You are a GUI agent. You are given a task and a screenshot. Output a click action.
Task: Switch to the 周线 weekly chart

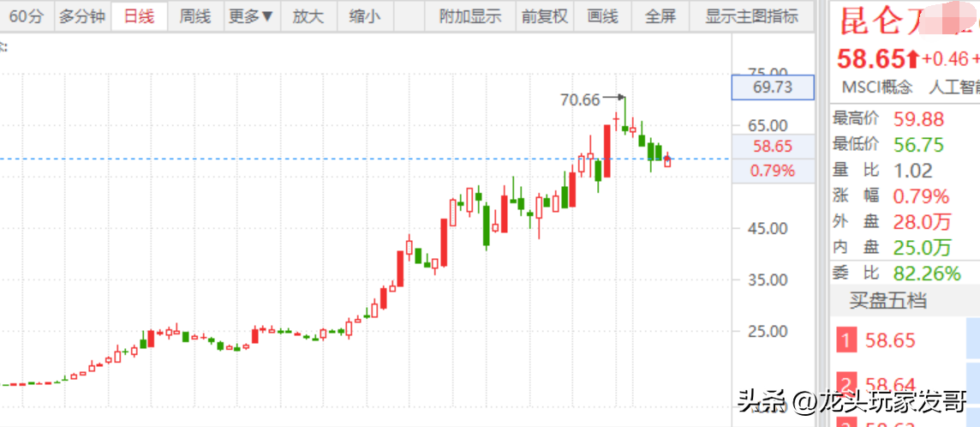point(195,16)
